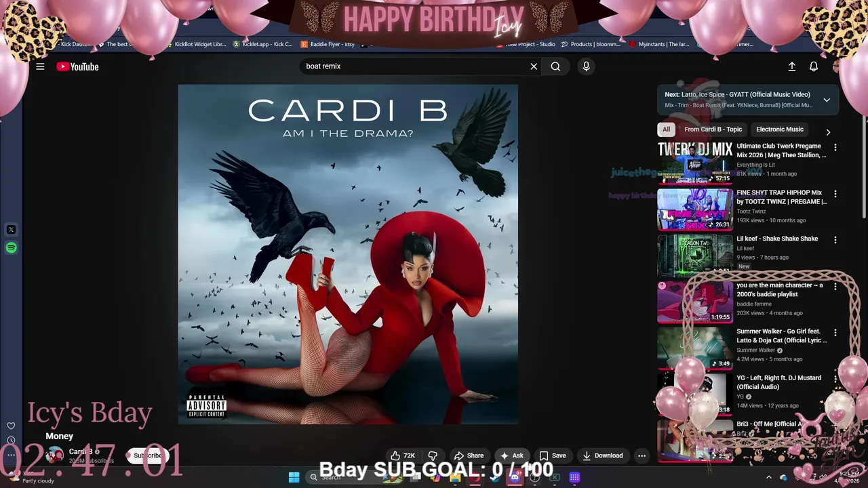Download the video with Download button

603,455
